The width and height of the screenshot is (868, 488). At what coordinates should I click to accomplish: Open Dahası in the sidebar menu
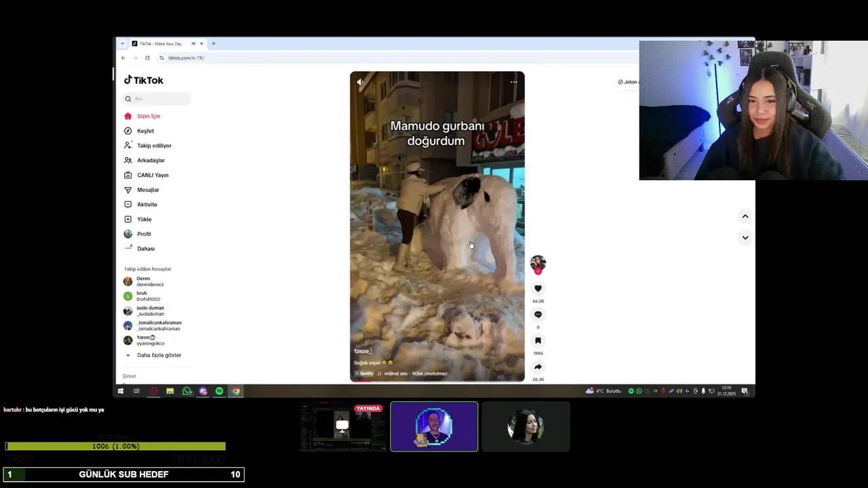coord(145,248)
